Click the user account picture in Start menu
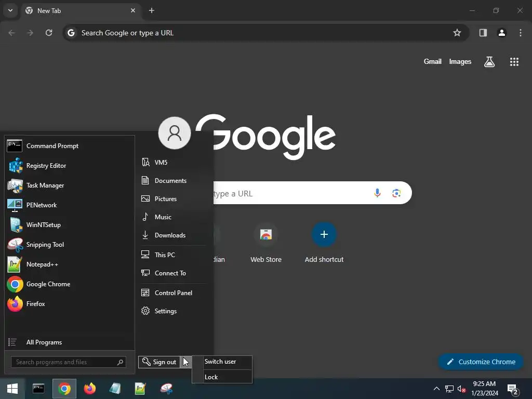This screenshot has width=532, height=399. coord(175,133)
